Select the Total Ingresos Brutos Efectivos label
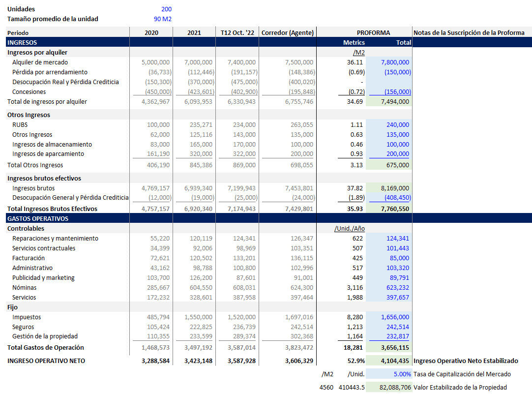532x394 pixels. click(x=52, y=209)
